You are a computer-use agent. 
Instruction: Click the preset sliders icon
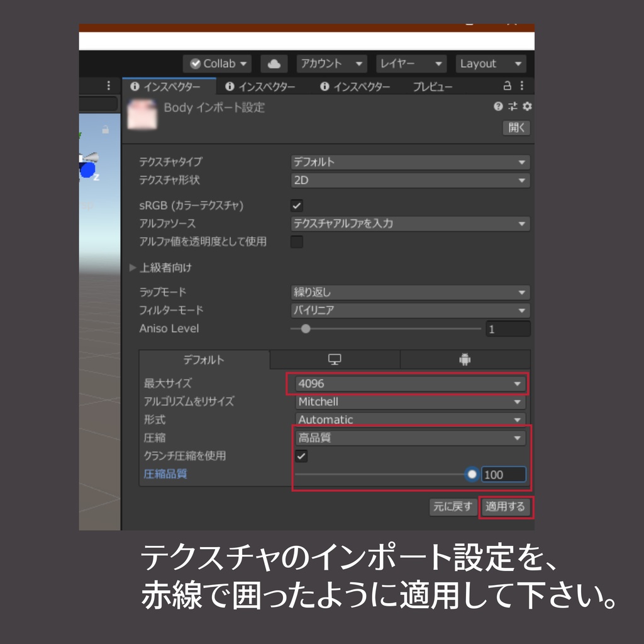(513, 106)
